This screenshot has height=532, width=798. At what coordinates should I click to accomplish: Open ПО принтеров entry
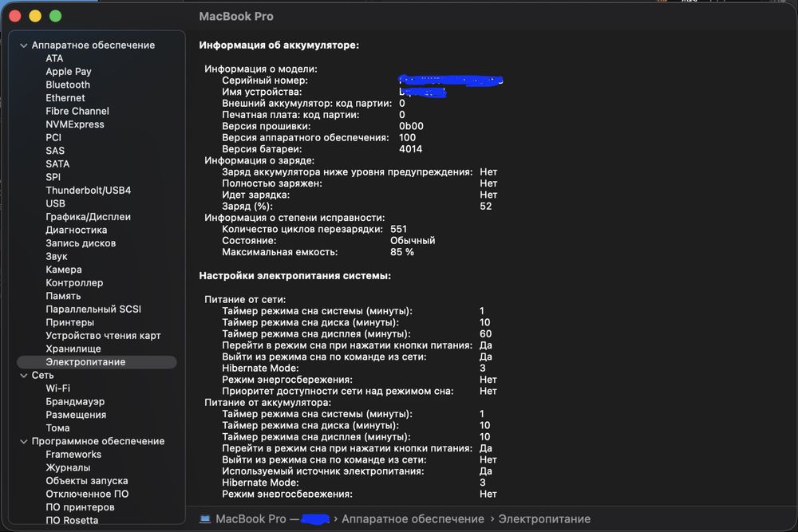[x=80, y=507]
